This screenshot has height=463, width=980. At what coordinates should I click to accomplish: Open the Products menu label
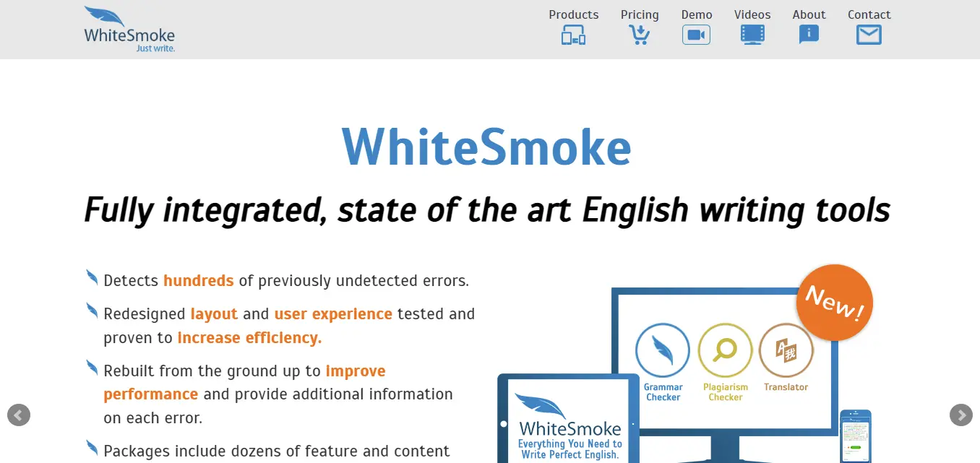(x=574, y=14)
